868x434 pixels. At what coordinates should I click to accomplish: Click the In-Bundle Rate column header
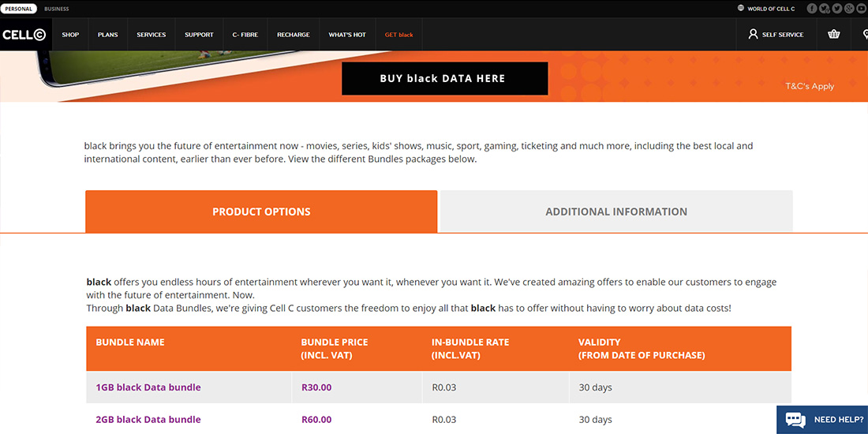point(470,349)
